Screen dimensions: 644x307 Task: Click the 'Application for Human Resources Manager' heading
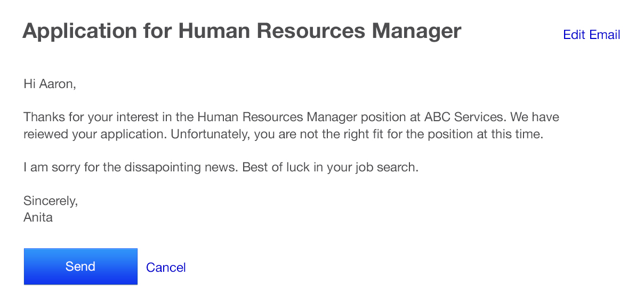click(x=241, y=32)
